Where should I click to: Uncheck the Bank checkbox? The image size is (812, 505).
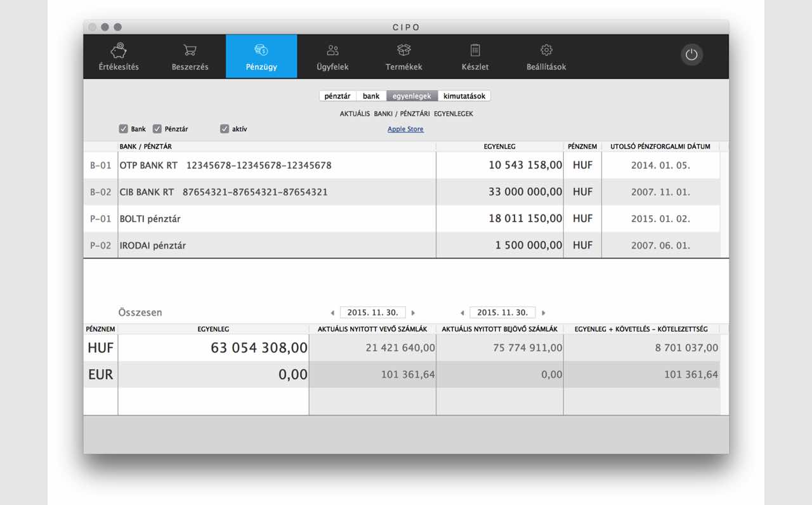pyautogui.click(x=124, y=129)
